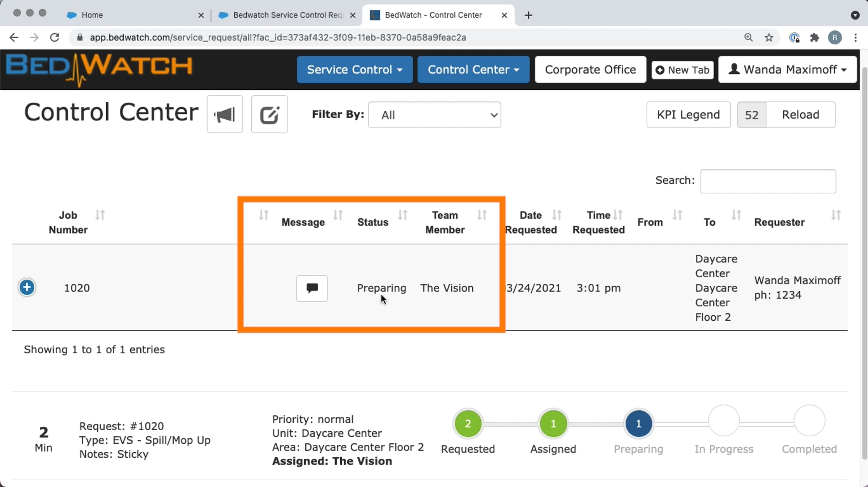Click the browser address bar URL

pos(278,37)
